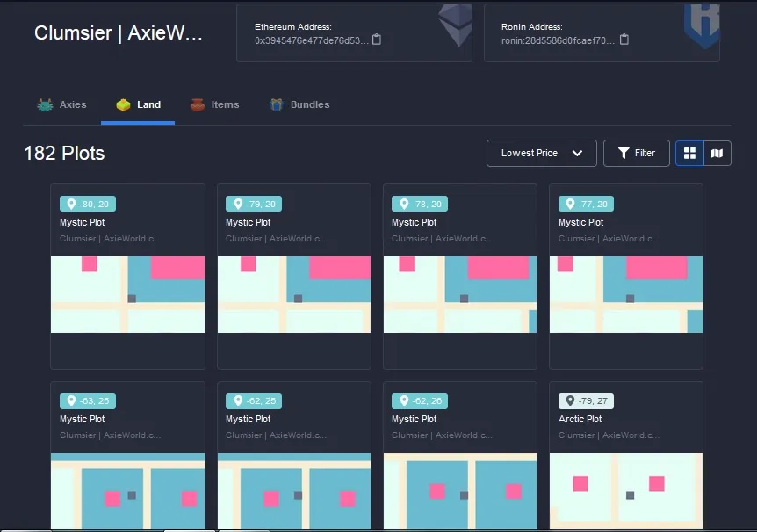Viewport: 757px width, 532px height.
Task: Open map thumbnail of plot -79, 20
Action: [294, 294]
